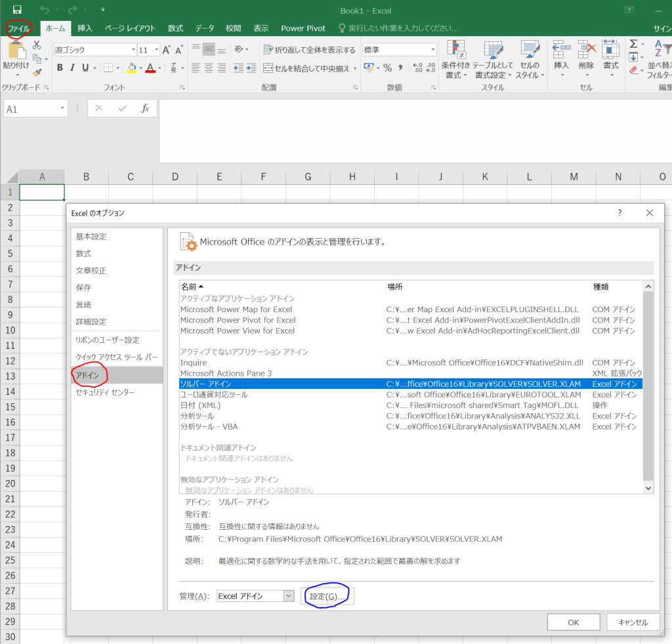
Task: Open the 游ゴシック font name dropdown
Action: click(133, 50)
